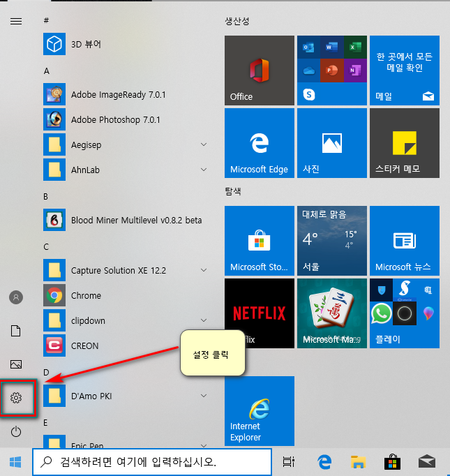This screenshot has height=476, width=450.
Task: Open Pictures from the sidebar icon
Action: click(x=16, y=364)
